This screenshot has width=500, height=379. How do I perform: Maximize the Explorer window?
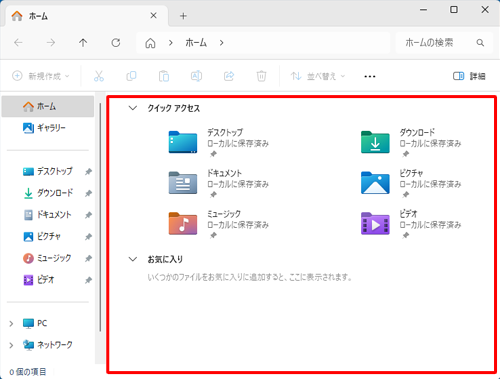click(x=454, y=10)
